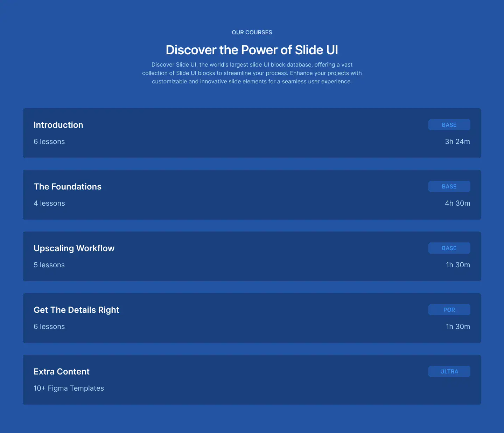Click the 6 lessons text under Introduction
Viewport: 504px width, 433px height.
[x=49, y=142]
